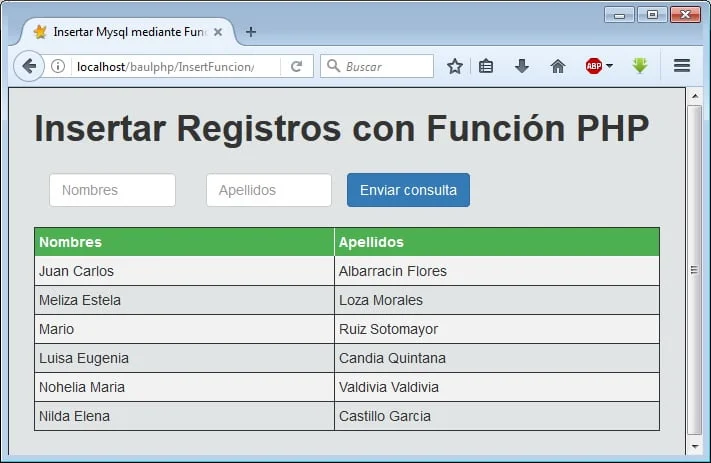Click the Nombres input field
The image size is (711, 463).
pyautogui.click(x=112, y=190)
